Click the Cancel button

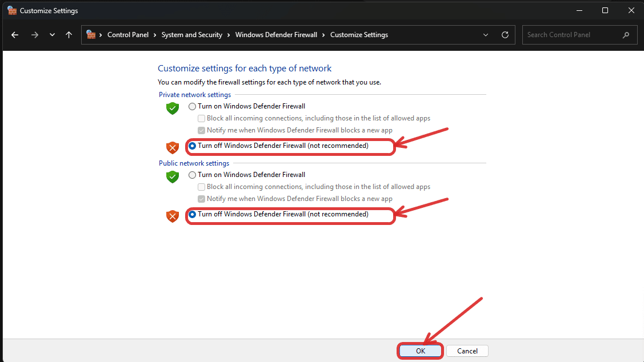467,351
